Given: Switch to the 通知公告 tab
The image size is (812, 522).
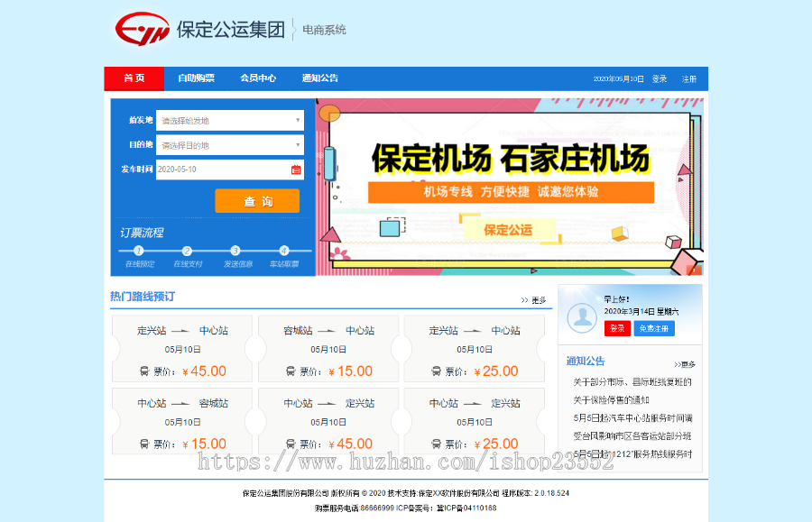Looking at the screenshot, I should pos(322,78).
